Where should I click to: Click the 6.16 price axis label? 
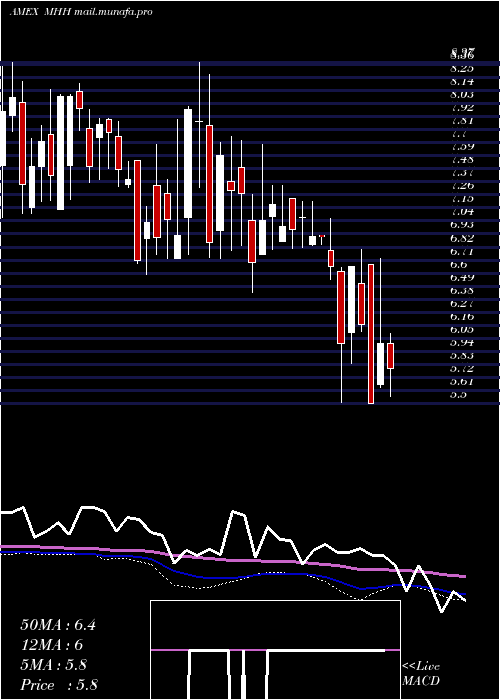click(462, 317)
